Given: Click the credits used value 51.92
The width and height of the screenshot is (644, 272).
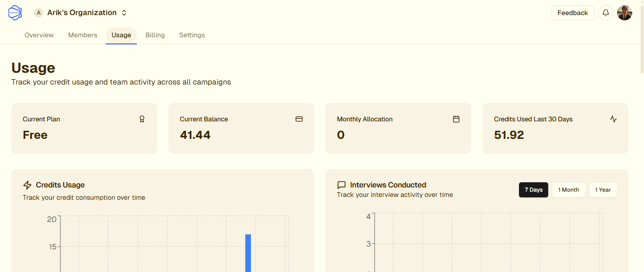Looking at the screenshot, I should click(509, 135).
